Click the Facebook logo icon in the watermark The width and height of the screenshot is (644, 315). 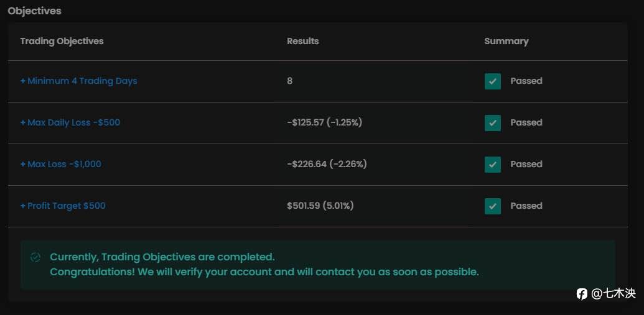pyautogui.click(x=582, y=294)
